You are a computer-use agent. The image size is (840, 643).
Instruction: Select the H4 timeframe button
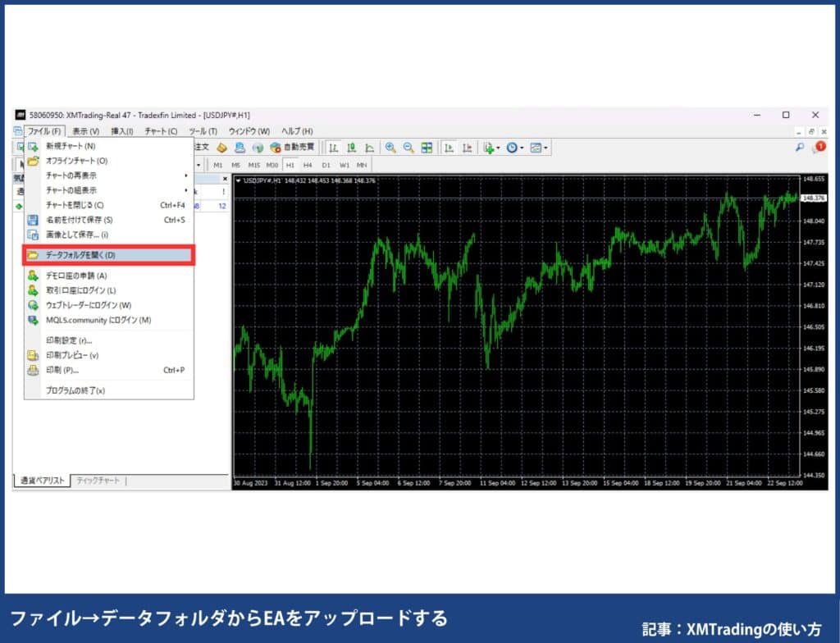(308, 165)
